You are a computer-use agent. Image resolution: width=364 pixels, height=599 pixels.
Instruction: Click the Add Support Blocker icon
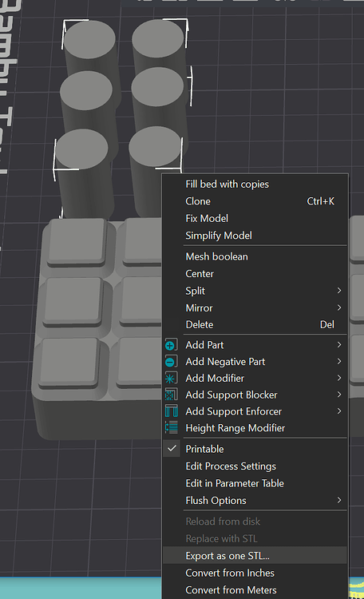(171, 395)
